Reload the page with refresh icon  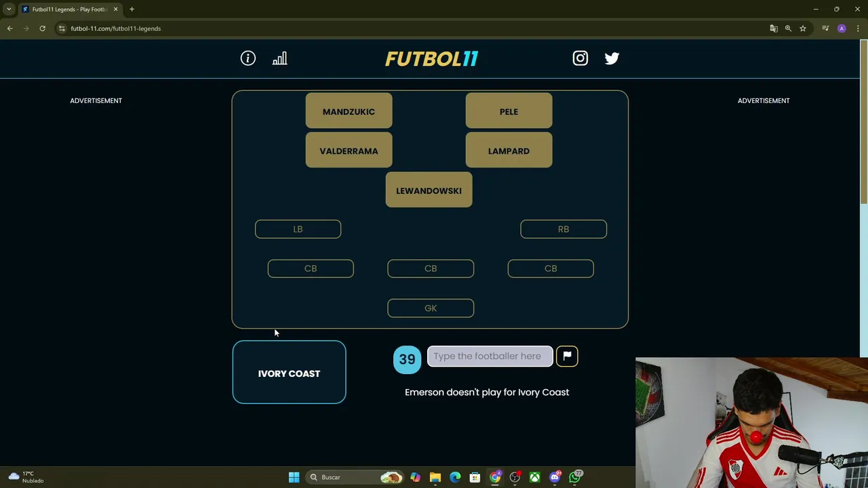pyautogui.click(x=42, y=28)
